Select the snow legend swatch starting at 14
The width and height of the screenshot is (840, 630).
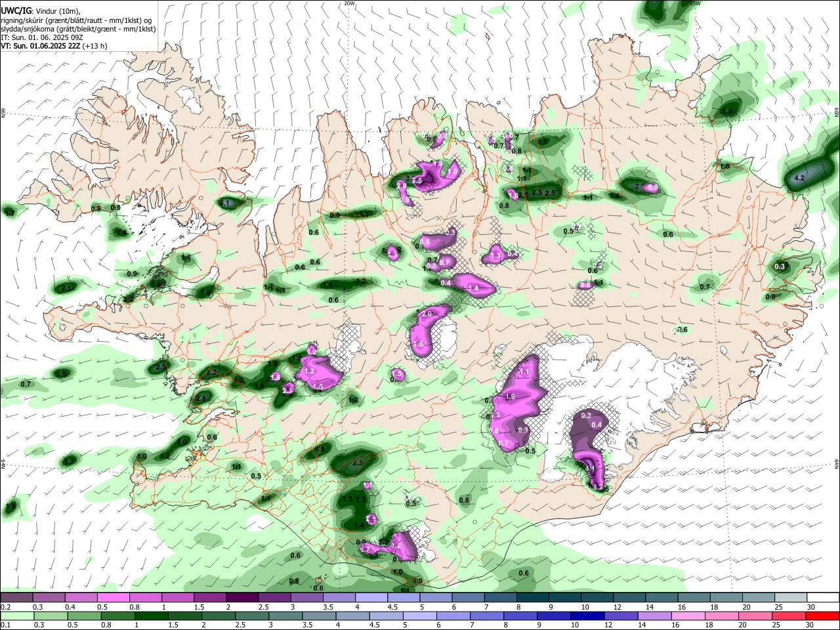[x=662, y=598]
